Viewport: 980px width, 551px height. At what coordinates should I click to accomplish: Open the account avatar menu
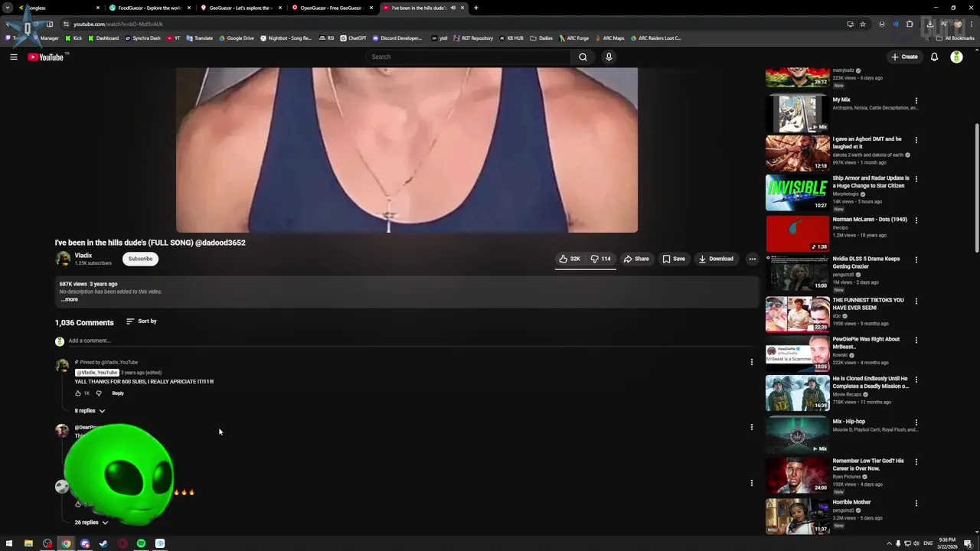point(956,57)
